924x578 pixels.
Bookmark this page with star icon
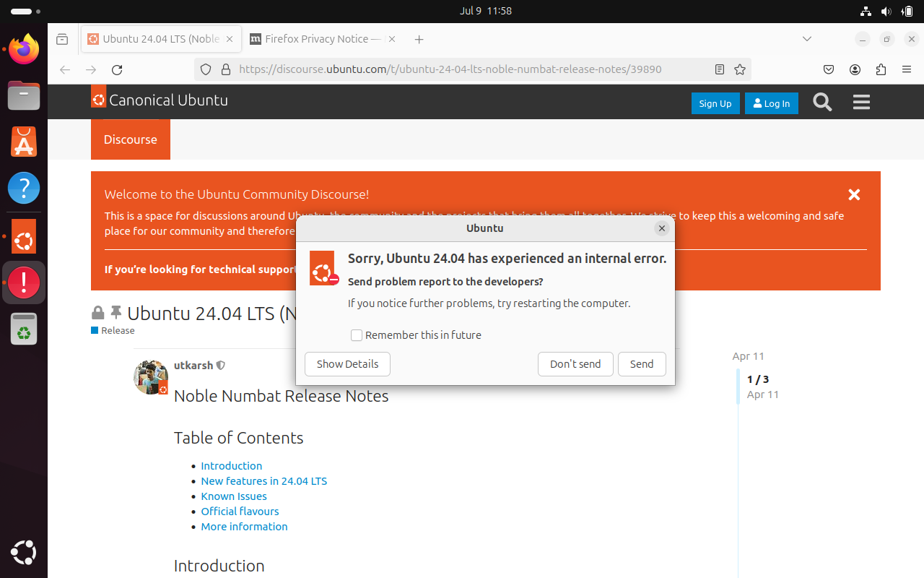tap(740, 69)
